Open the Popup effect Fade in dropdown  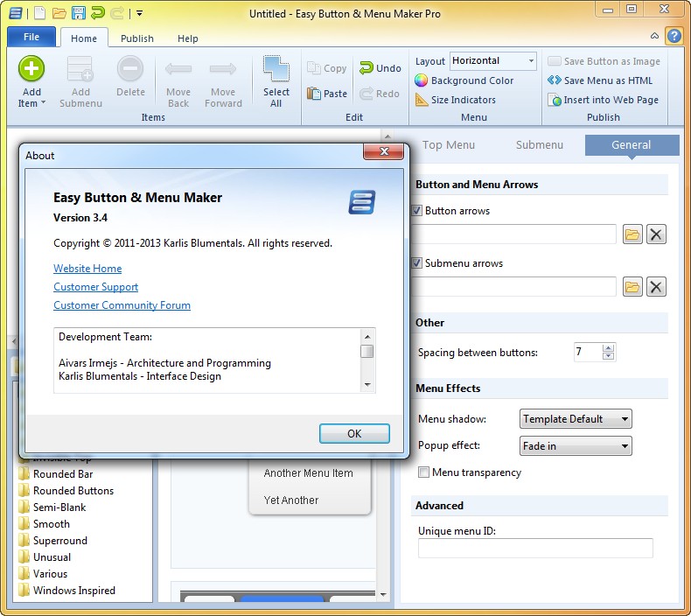point(576,445)
